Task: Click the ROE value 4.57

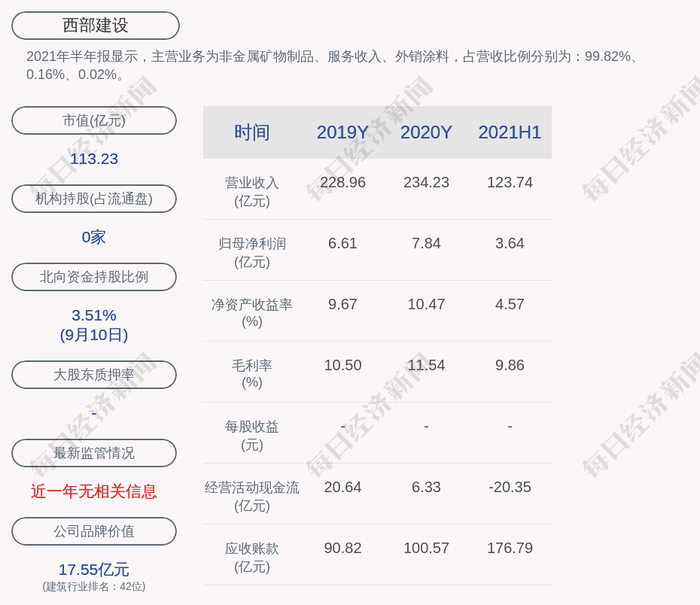Action: tap(510, 304)
